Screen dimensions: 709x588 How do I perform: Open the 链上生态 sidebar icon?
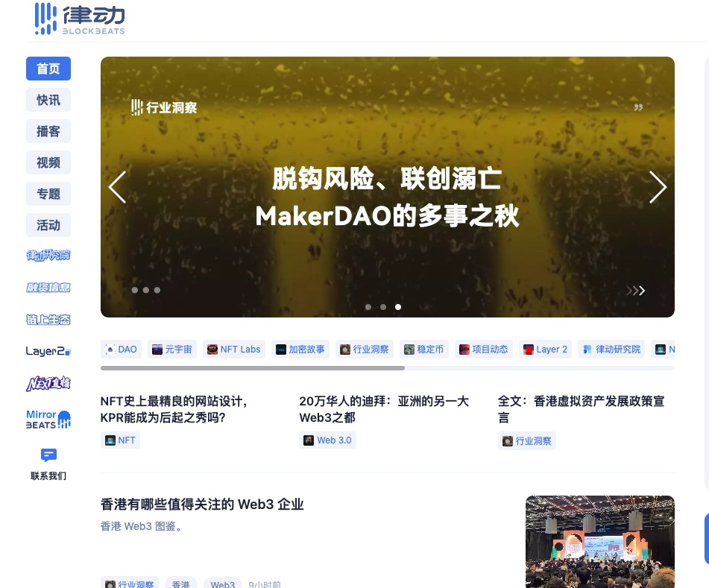[48, 320]
